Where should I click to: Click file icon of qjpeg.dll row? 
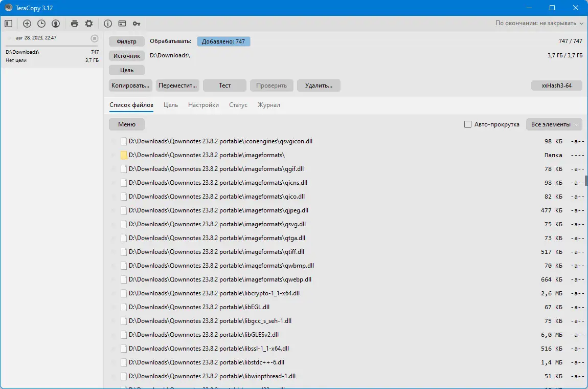click(124, 210)
